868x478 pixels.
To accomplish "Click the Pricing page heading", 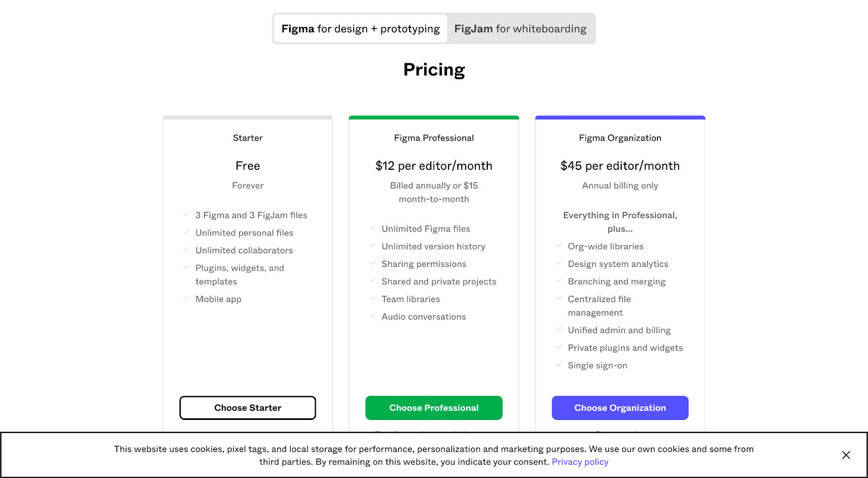I will click(x=433, y=69).
